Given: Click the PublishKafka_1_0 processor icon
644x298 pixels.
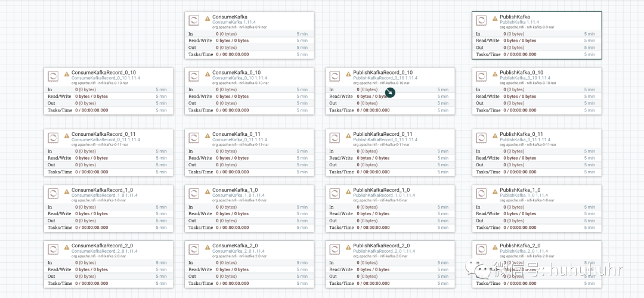Looking at the screenshot, I should (481, 193).
